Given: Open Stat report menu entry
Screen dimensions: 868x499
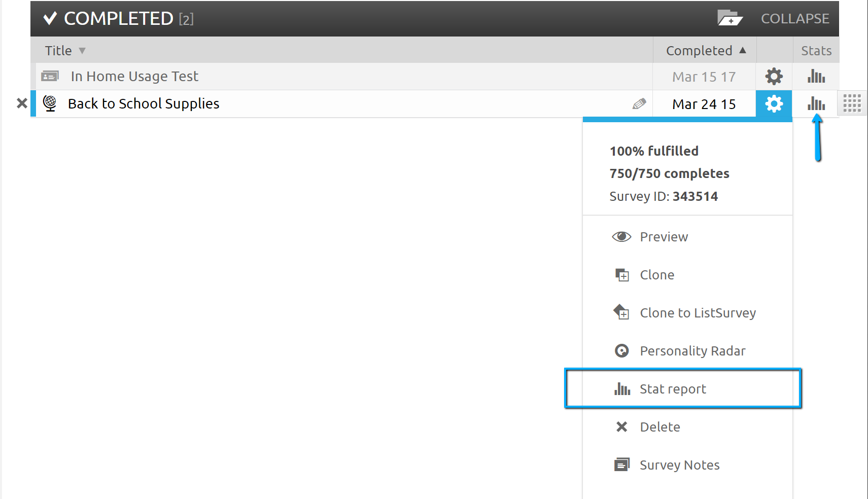Looking at the screenshot, I should (x=673, y=389).
